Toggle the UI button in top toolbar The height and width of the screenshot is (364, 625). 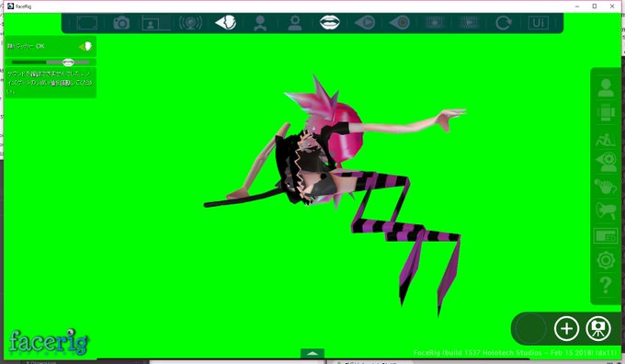538,23
